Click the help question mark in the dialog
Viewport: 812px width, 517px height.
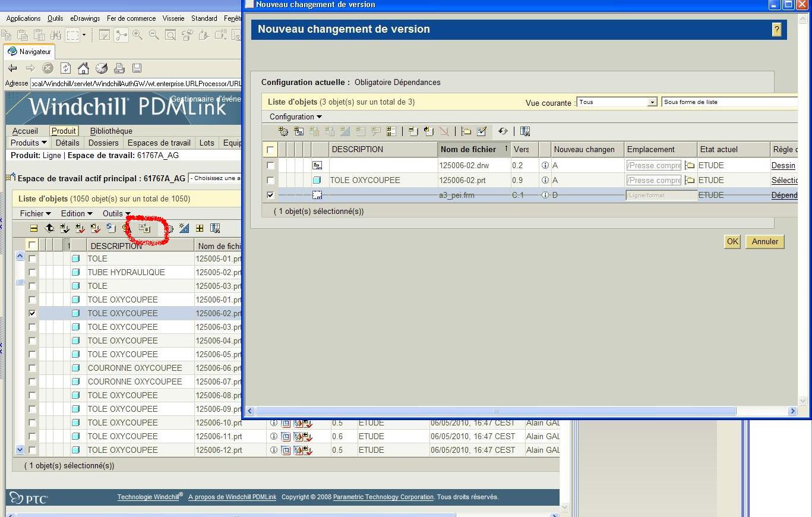tap(776, 29)
